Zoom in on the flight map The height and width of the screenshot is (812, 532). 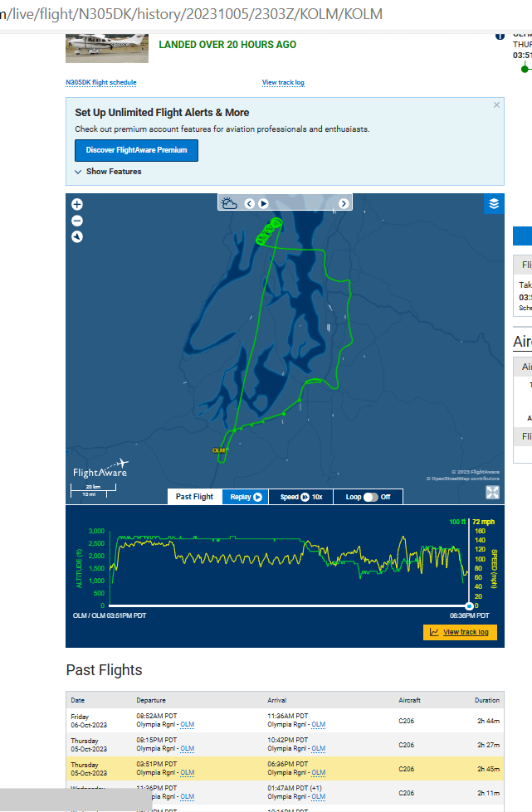(x=77, y=204)
